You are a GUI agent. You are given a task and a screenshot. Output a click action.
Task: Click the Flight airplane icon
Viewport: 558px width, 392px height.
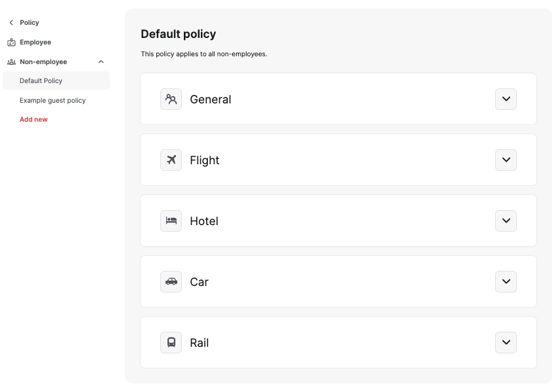(171, 160)
